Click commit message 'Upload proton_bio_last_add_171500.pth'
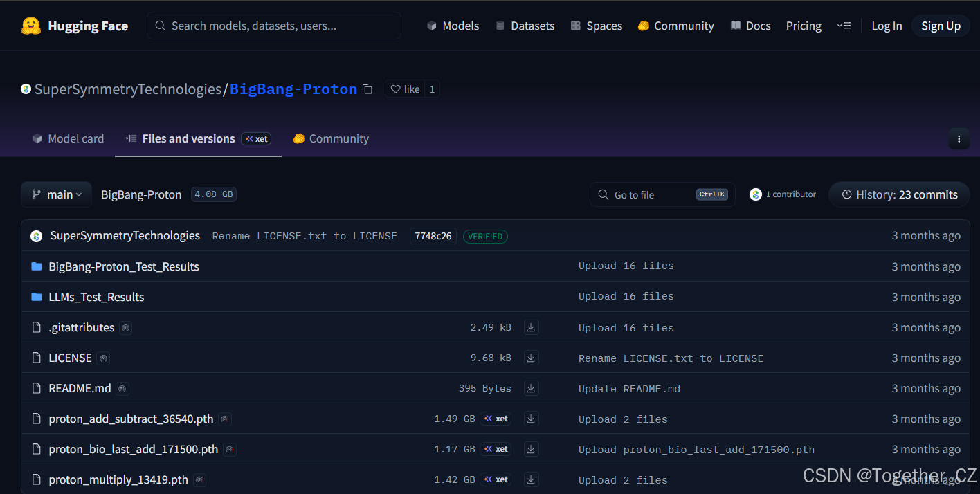Viewport: 980px width, 494px height. [696, 450]
